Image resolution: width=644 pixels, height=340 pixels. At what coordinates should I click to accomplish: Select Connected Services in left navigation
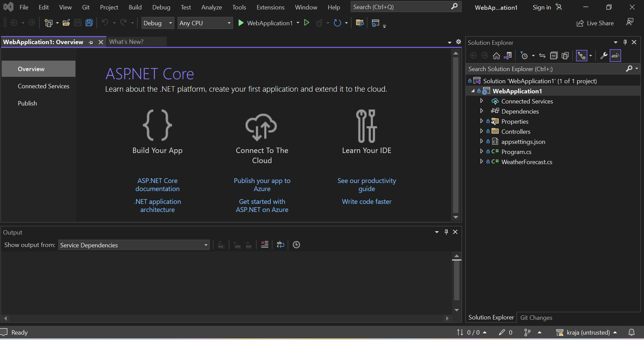[43, 86]
